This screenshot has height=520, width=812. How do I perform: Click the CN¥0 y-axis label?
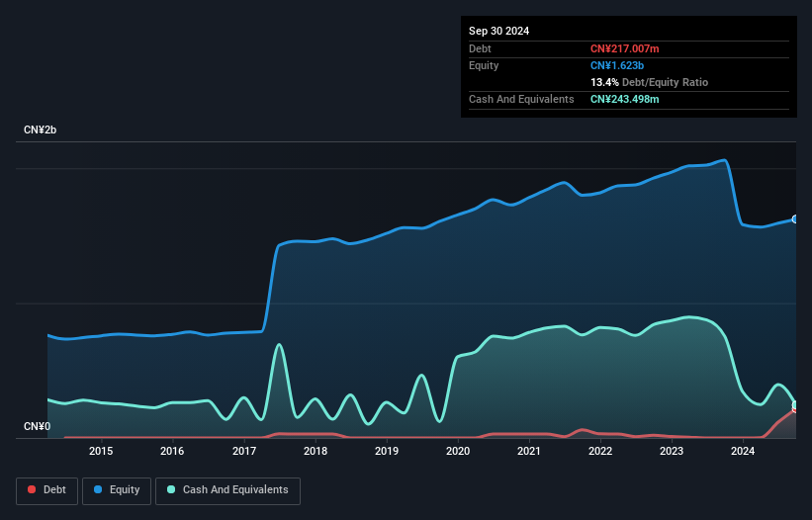pos(38,426)
